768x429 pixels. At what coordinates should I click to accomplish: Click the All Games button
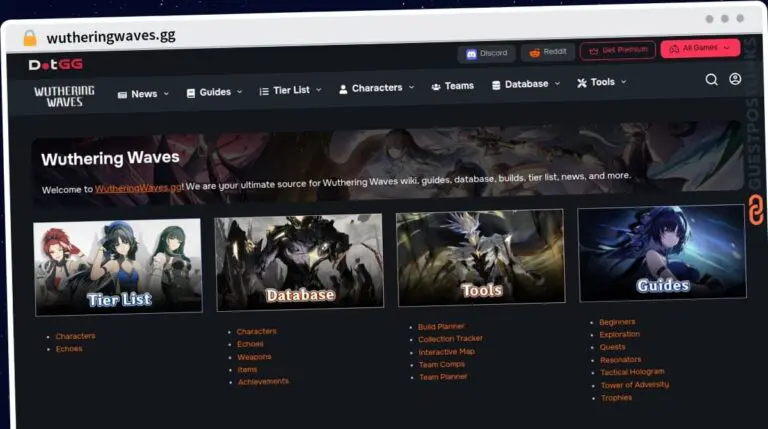[700, 48]
